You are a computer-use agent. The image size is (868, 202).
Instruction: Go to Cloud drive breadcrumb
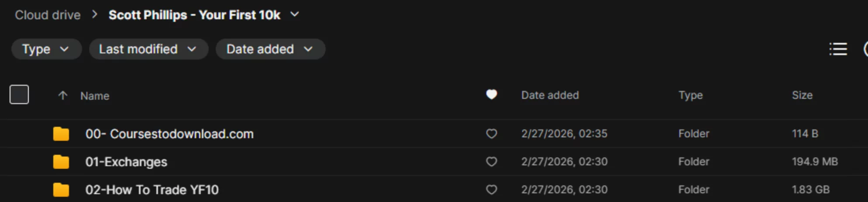pyautogui.click(x=48, y=15)
